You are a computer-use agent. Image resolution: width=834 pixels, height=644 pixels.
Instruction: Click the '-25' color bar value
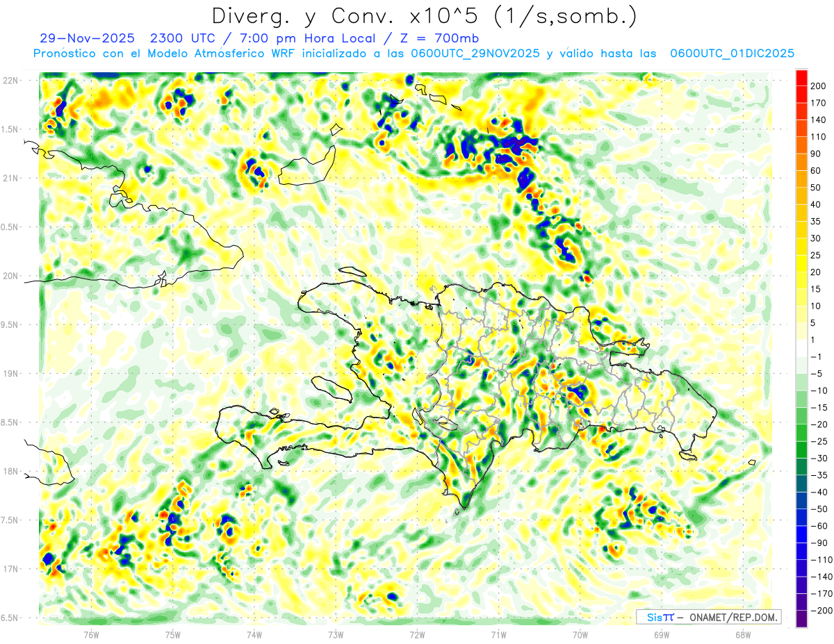tap(819, 441)
